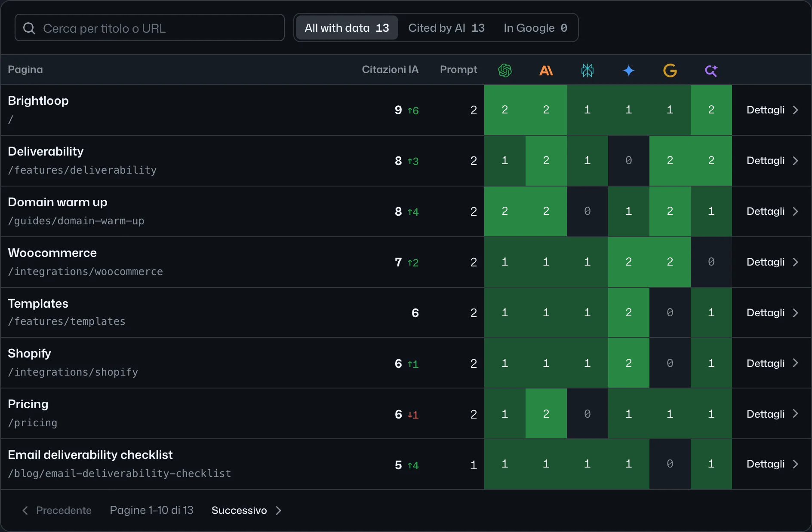The height and width of the screenshot is (532, 812).
Task: Click the Pagina column header
Action: coord(25,70)
